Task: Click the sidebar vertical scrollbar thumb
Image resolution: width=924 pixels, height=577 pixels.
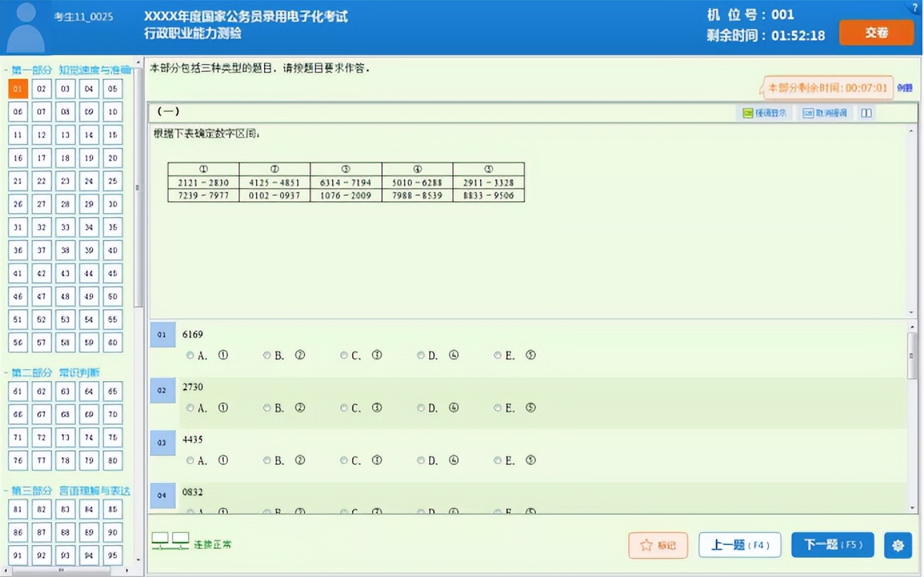Action: coord(139,187)
